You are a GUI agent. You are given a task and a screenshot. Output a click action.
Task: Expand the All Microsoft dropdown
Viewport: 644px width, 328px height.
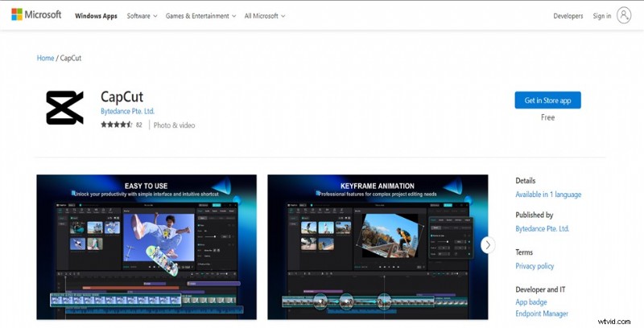click(265, 16)
